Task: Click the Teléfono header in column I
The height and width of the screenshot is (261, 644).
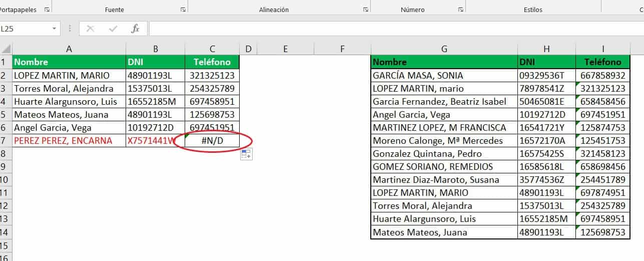Action: 603,62
